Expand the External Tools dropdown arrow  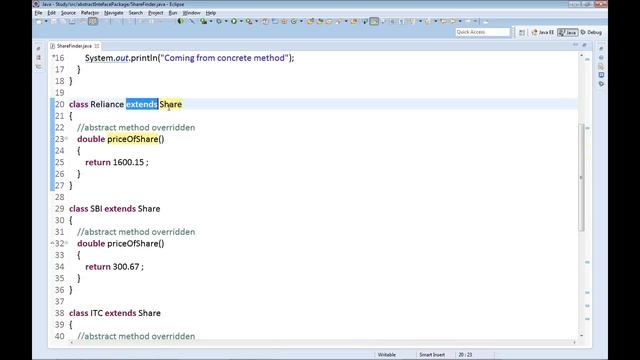click(x=256, y=21)
